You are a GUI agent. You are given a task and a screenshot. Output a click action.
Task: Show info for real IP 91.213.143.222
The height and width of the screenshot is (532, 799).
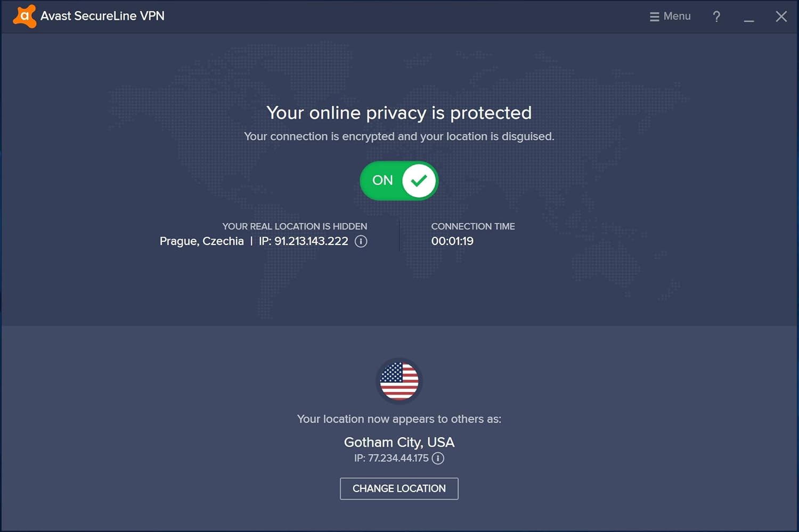361,241
